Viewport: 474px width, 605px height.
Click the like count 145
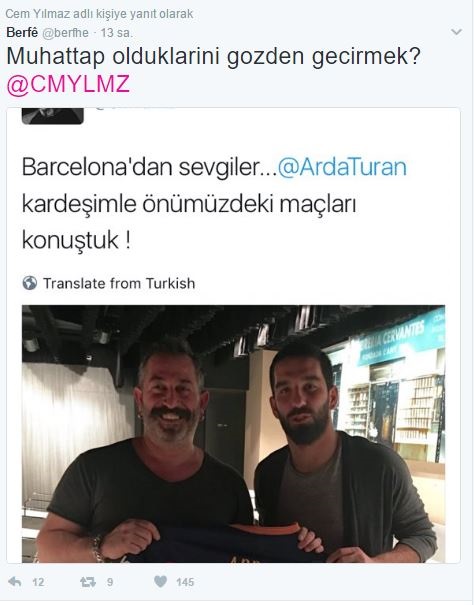click(x=185, y=582)
